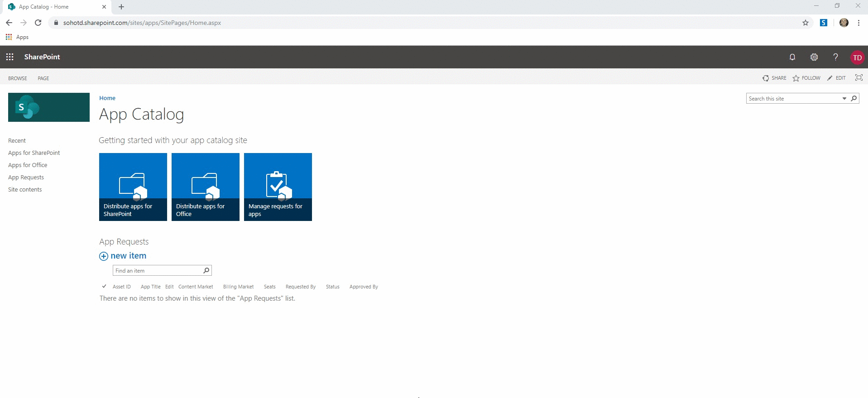Viewport: 868px width, 398px height.
Task: Open Distribute apps for Office tile
Action: 206,187
